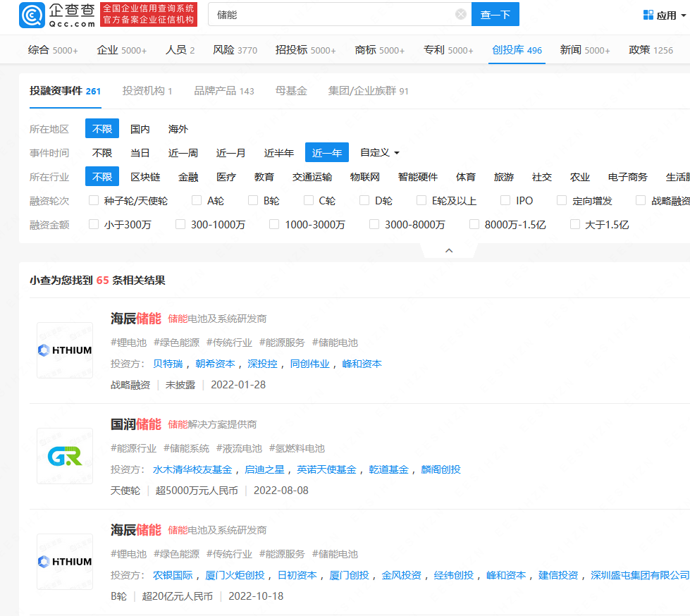This screenshot has height=616, width=690.
Task: Open investor link 英诺天使基金
Action: 326,469
